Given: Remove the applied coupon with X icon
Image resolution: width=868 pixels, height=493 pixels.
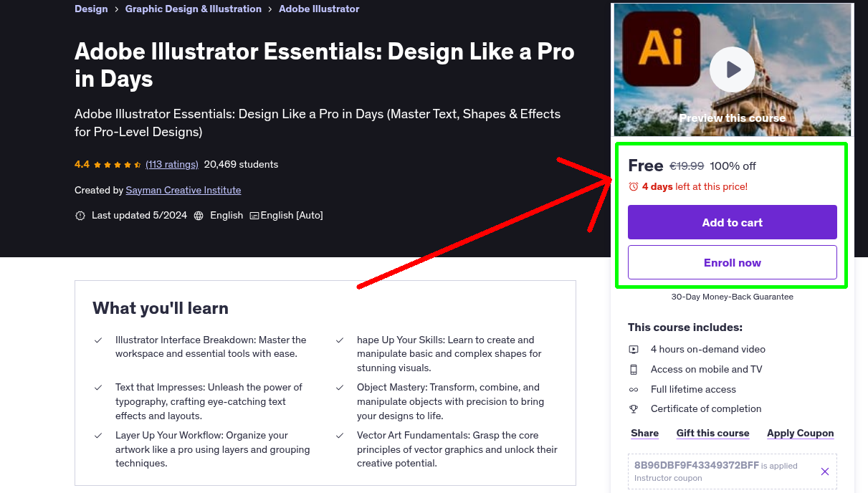Looking at the screenshot, I should coord(825,472).
